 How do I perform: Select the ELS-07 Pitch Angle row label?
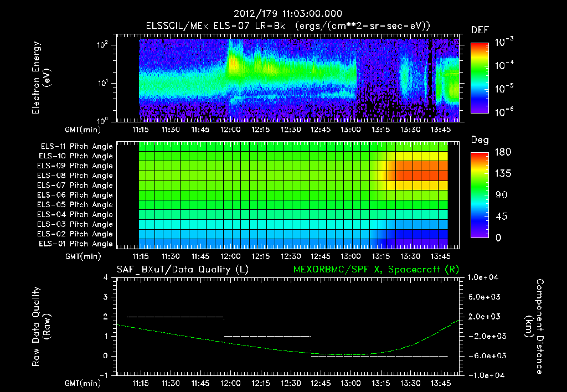(x=75, y=185)
